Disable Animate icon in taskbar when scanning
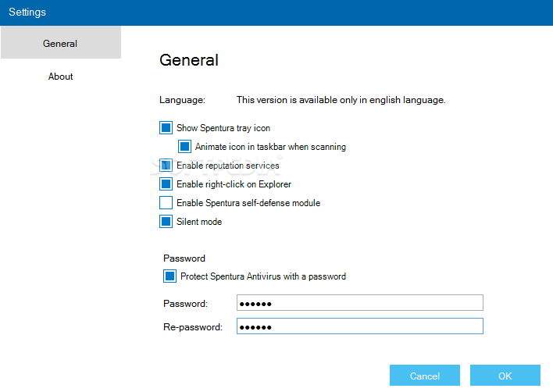 pyautogui.click(x=184, y=146)
